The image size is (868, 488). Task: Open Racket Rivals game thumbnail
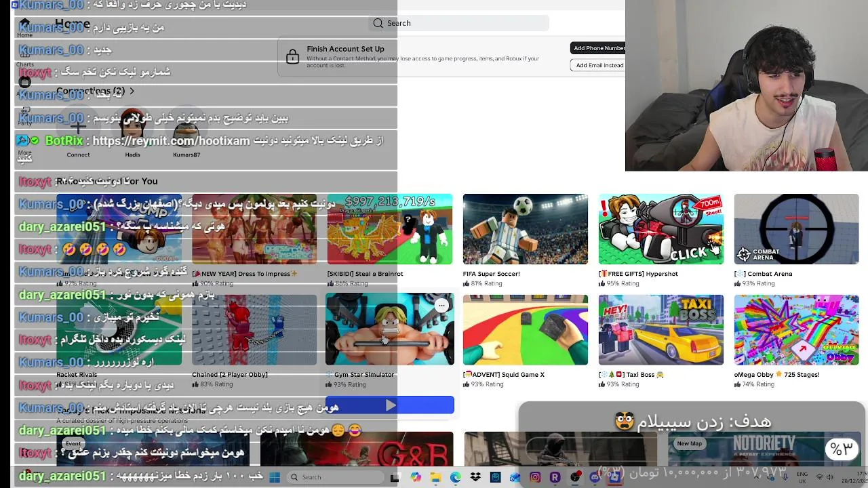(x=119, y=329)
